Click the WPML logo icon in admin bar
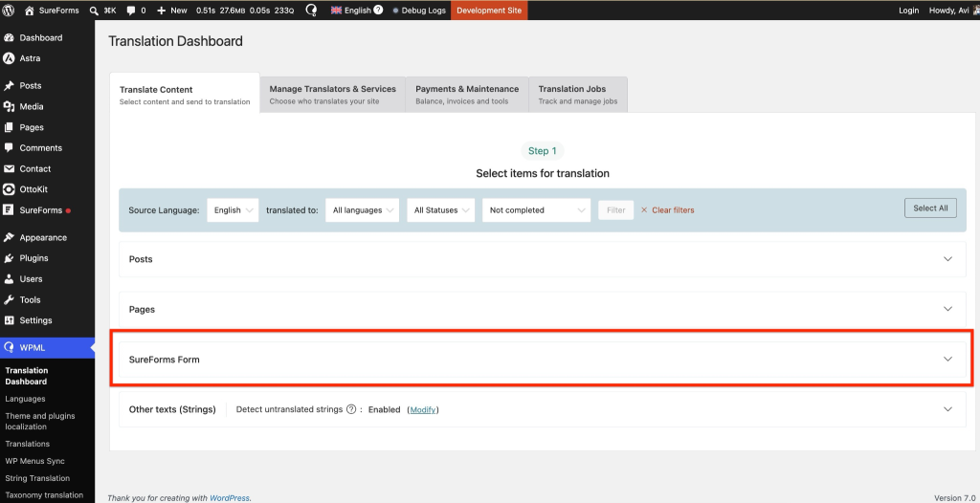Viewport: 980px width, 503px height. (311, 11)
